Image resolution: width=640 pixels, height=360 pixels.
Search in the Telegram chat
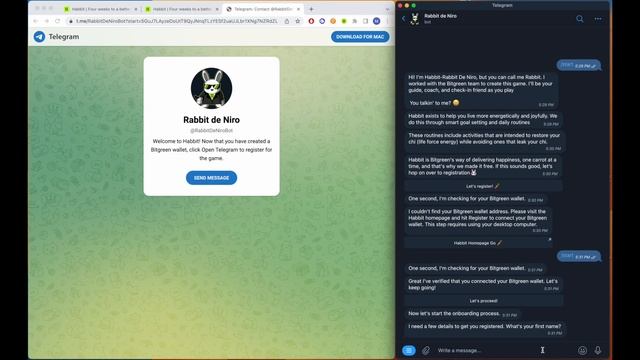580,19
